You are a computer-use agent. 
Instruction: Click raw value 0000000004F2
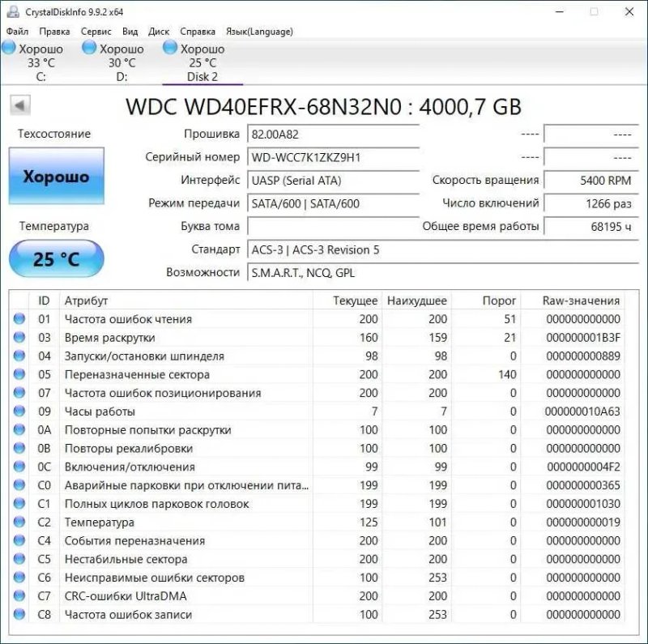tap(583, 467)
